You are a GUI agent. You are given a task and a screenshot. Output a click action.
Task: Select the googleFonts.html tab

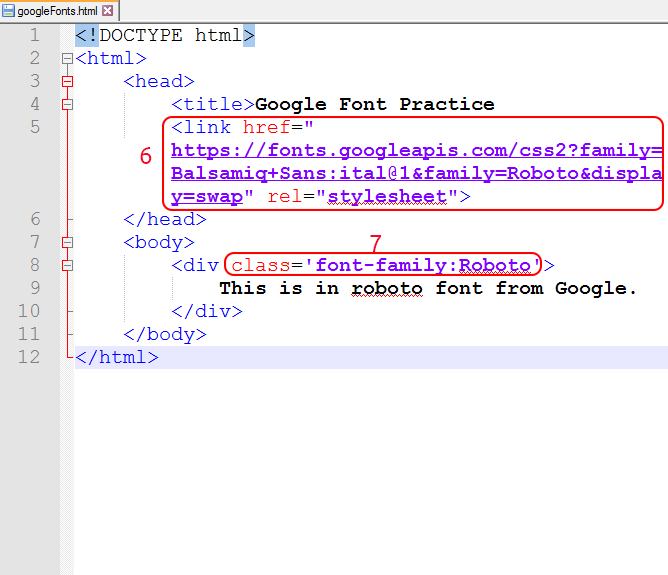point(59,11)
